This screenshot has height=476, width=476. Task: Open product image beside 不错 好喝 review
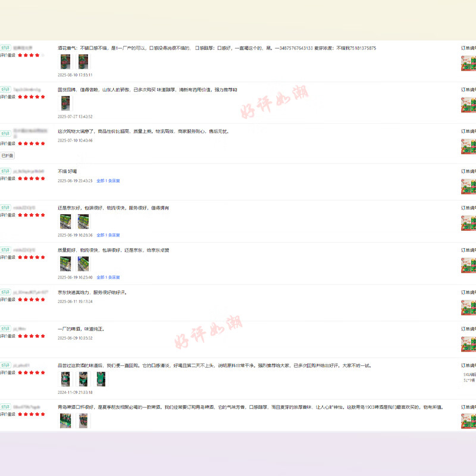[468, 186]
